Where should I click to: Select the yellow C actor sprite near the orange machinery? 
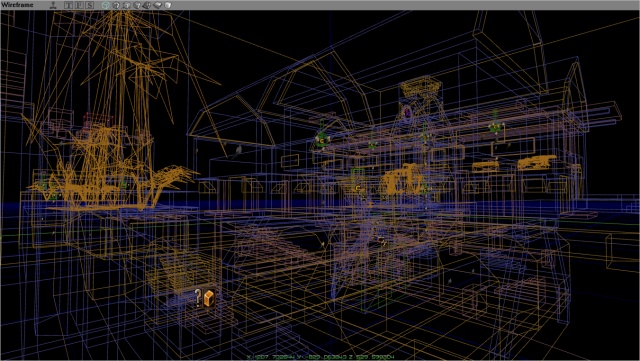click(x=358, y=188)
